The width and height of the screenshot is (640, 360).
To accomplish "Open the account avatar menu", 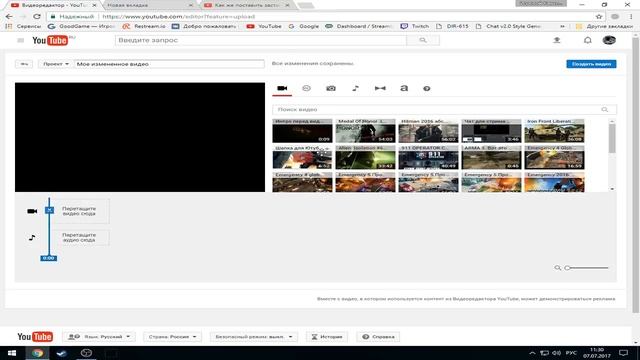I will coord(609,40).
